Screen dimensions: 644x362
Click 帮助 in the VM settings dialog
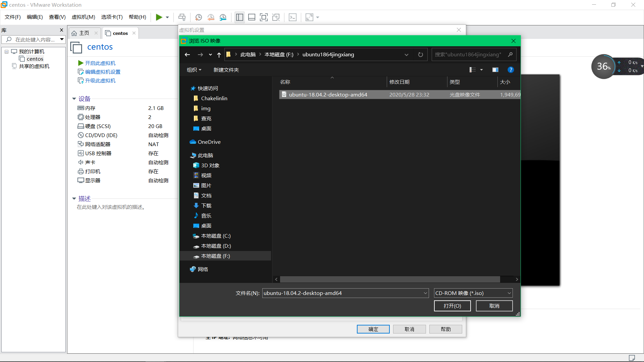[446, 329]
